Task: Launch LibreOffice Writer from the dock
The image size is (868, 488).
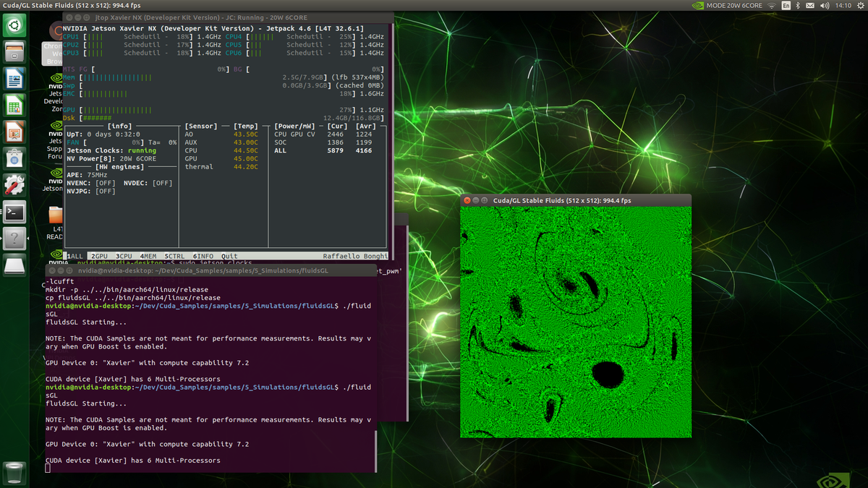Action: point(16,79)
